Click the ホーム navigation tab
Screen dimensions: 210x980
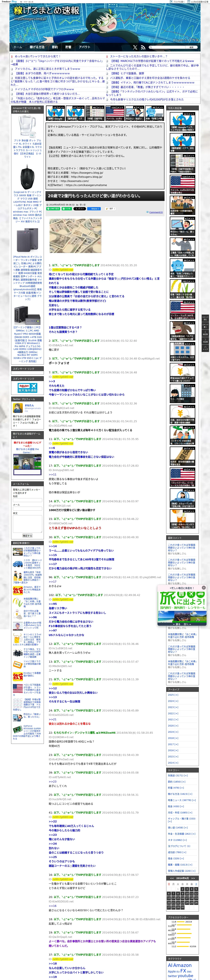point(17,47)
